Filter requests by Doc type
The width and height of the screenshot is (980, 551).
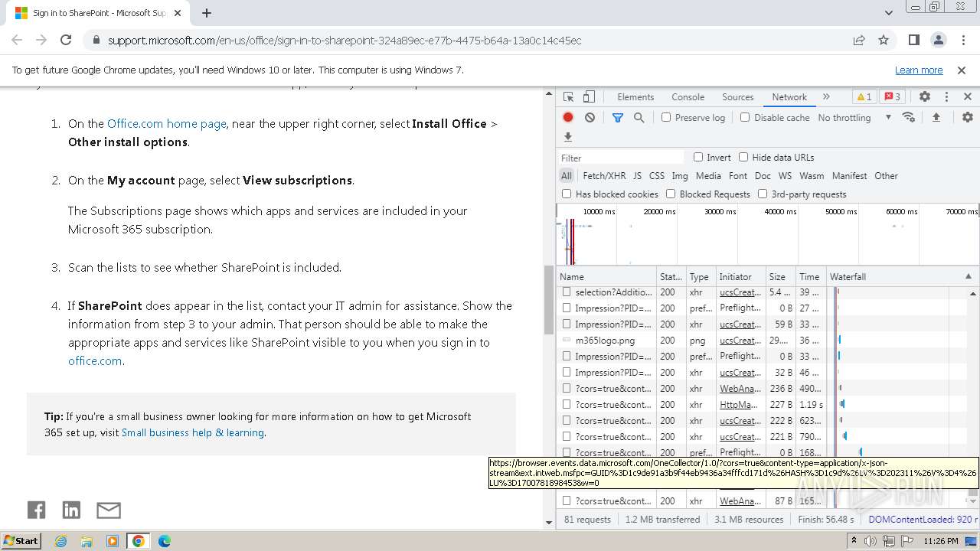click(763, 175)
